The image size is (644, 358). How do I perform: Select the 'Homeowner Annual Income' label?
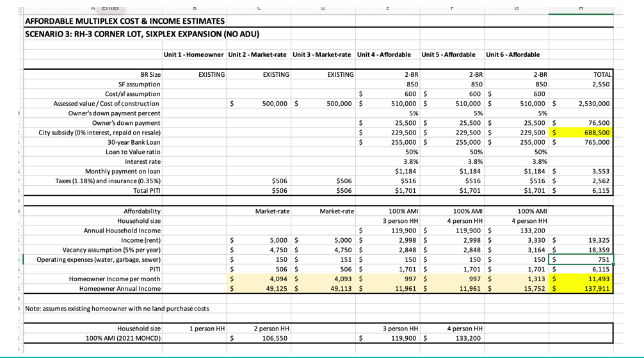tap(120, 289)
